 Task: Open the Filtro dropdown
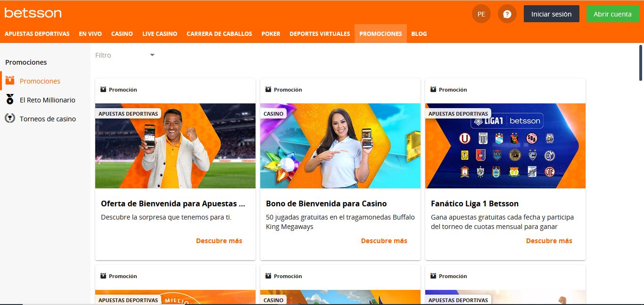point(125,55)
